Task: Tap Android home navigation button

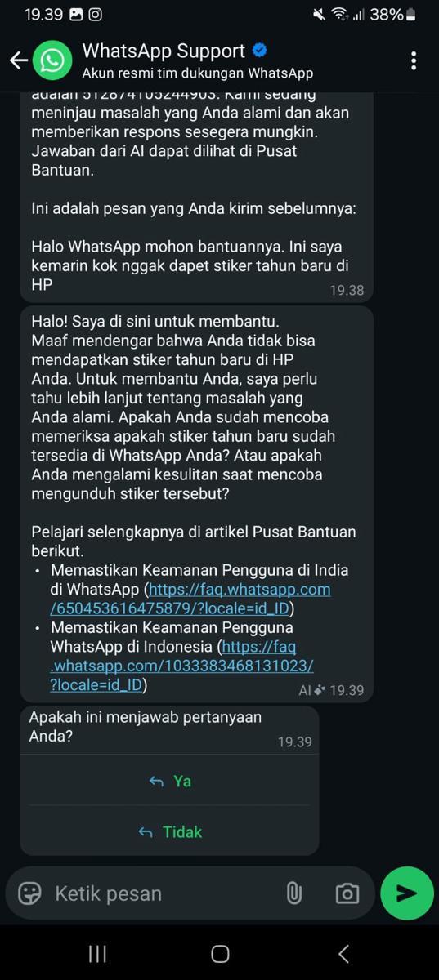Action: 220,953
